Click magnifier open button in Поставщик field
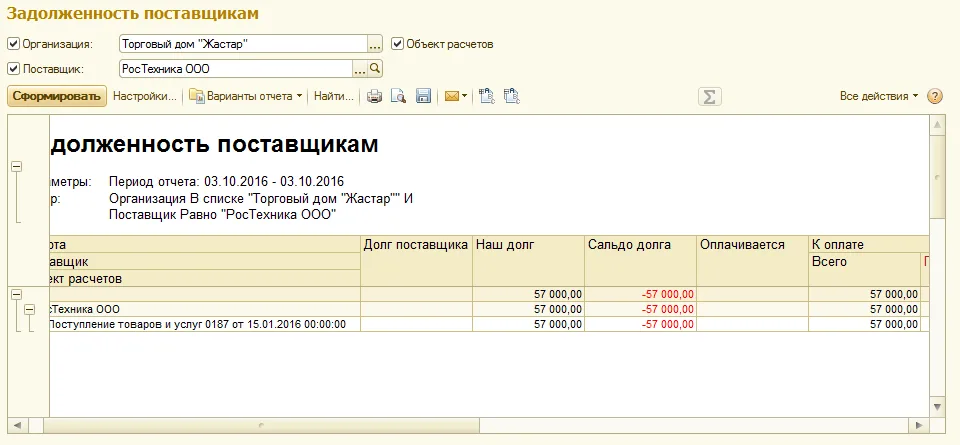 point(375,69)
